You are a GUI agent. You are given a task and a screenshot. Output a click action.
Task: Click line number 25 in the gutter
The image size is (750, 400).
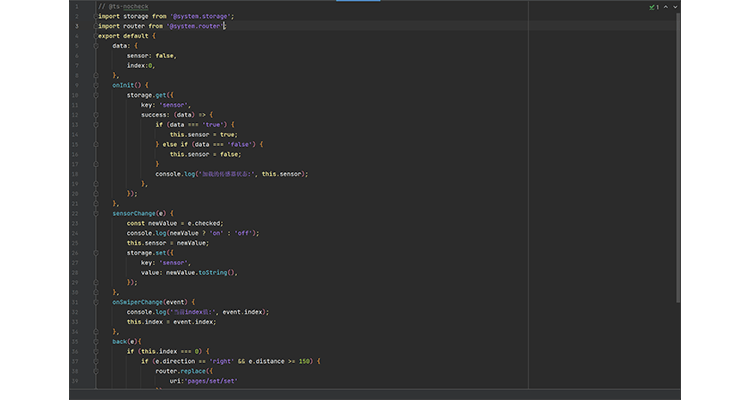pyautogui.click(x=75, y=242)
